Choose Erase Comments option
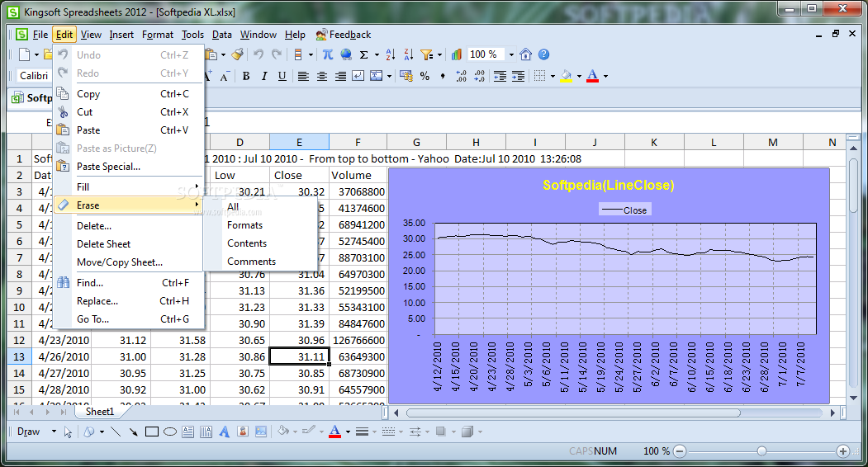The width and height of the screenshot is (868, 467). (x=251, y=262)
